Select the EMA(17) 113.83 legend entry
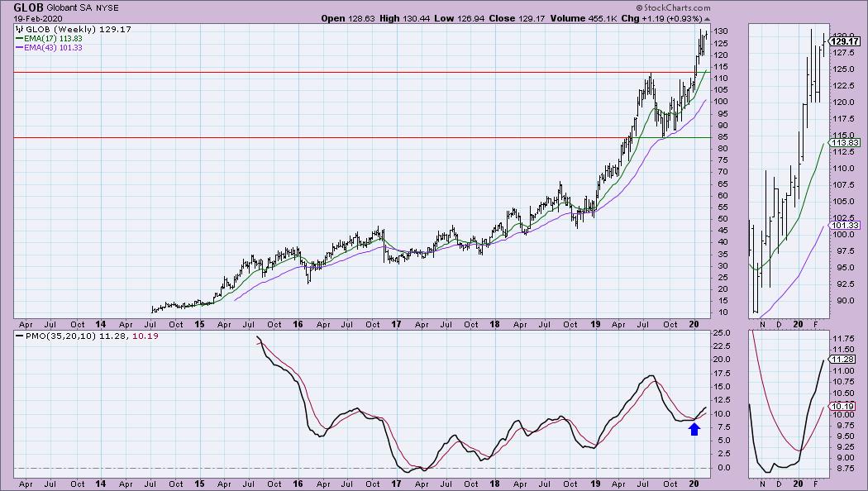Image resolution: width=868 pixels, height=491 pixels. point(50,39)
